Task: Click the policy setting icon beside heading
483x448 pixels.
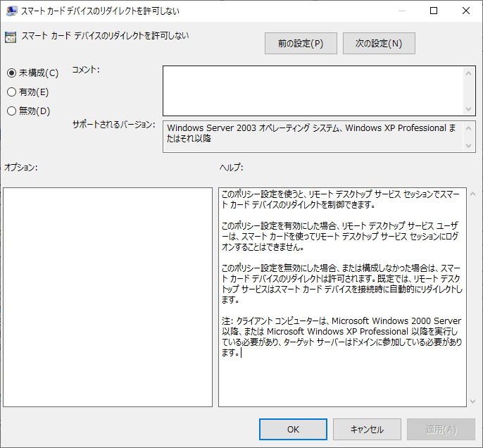Action: coord(11,37)
